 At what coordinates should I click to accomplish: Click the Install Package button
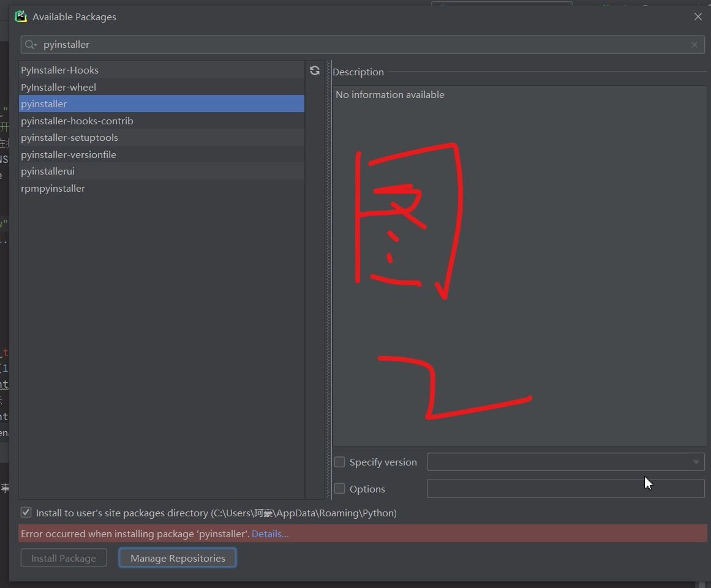[x=64, y=558]
